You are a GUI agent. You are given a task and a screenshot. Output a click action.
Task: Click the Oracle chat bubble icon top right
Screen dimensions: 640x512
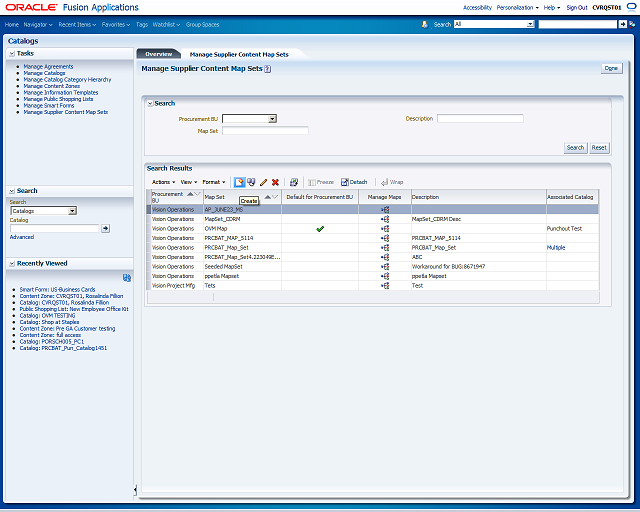[631, 7]
